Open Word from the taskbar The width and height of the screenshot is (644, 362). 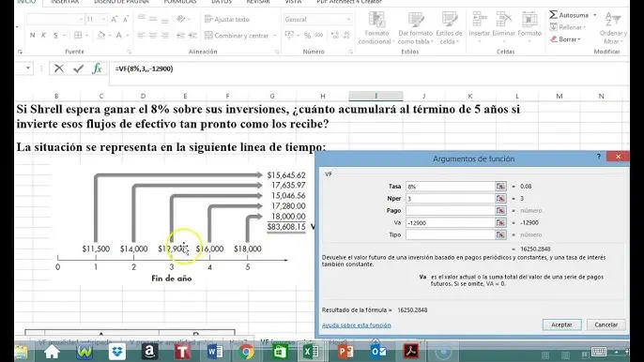(215, 352)
